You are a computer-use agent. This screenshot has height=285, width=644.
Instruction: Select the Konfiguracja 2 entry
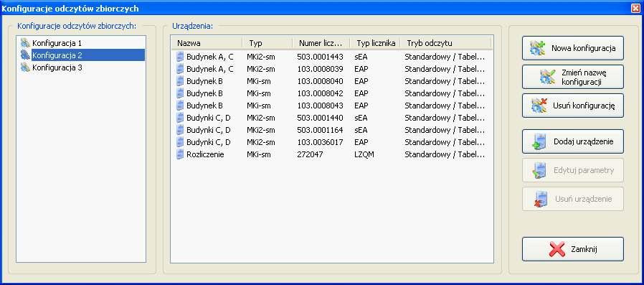pos(88,55)
